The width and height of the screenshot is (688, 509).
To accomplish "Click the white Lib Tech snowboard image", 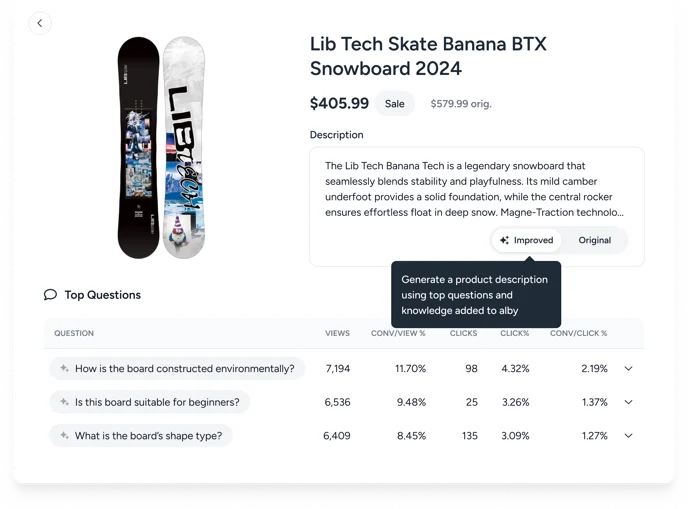I will click(x=183, y=147).
